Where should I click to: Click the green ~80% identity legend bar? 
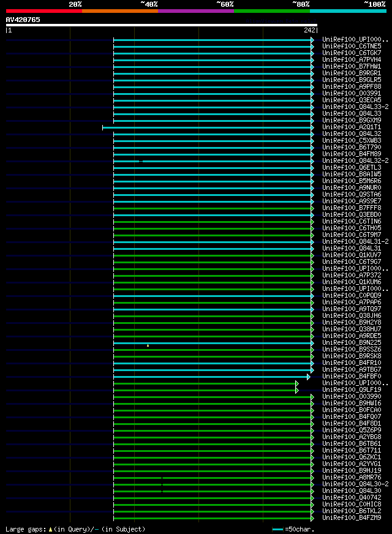(272, 11)
